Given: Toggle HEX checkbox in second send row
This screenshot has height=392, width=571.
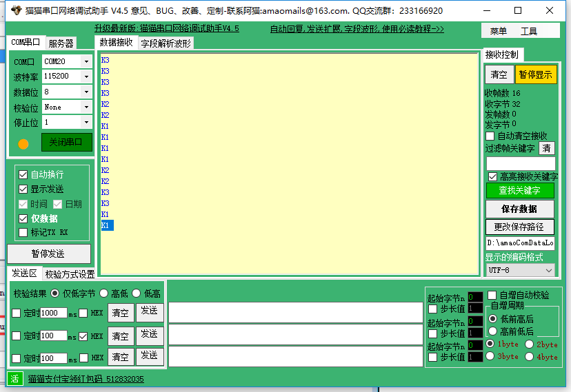Looking at the screenshot, I should click(83, 336).
